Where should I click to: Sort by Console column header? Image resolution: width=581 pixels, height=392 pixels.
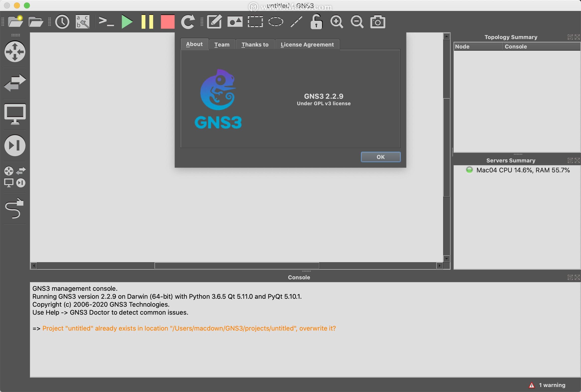pyautogui.click(x=541, y=47)
